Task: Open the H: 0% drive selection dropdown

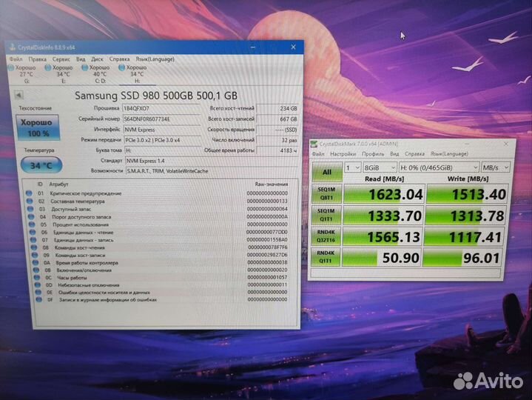Action: click(x=439, y=167)
